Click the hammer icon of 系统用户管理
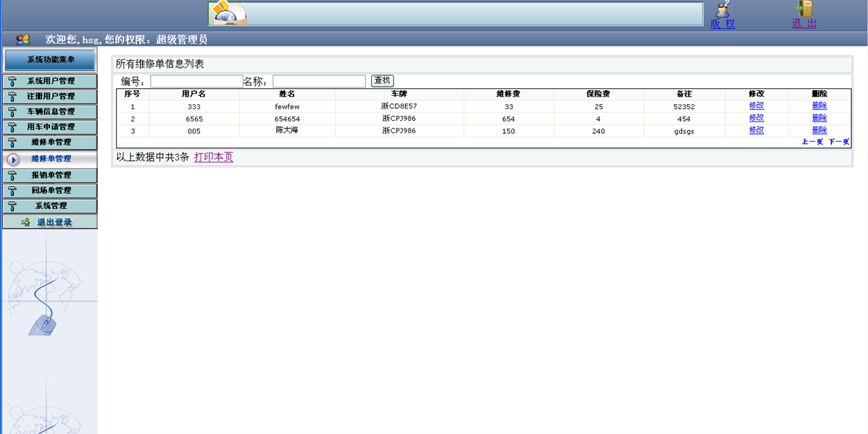868x434 pixels. click(12, 81)
